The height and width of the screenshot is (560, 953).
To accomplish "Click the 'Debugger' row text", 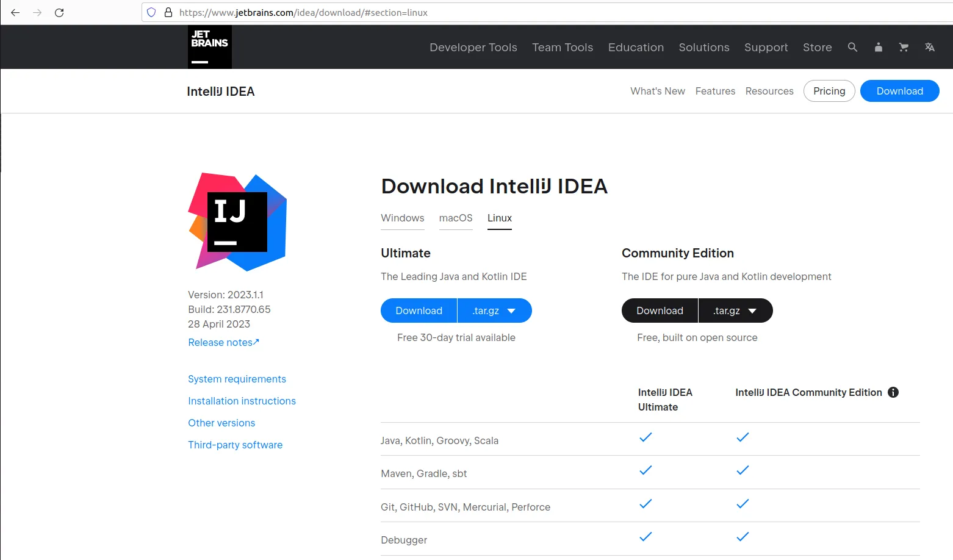I will [404, 540].
